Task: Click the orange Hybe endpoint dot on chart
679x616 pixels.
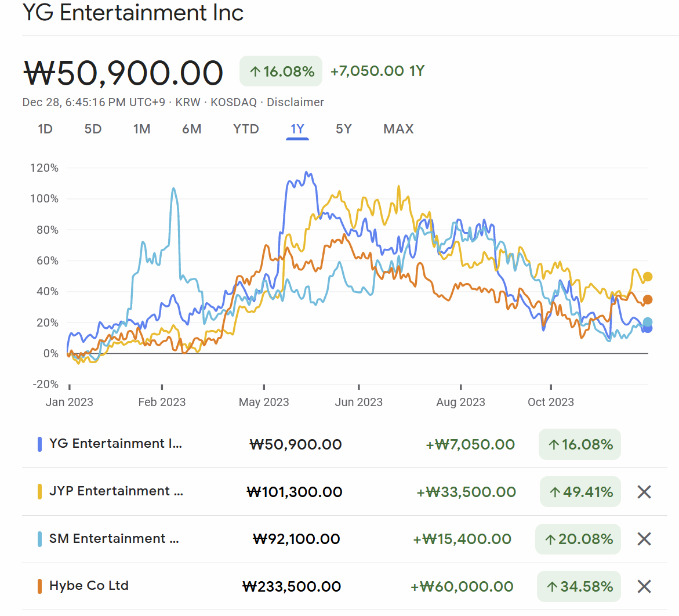Action: click(648, 299)
